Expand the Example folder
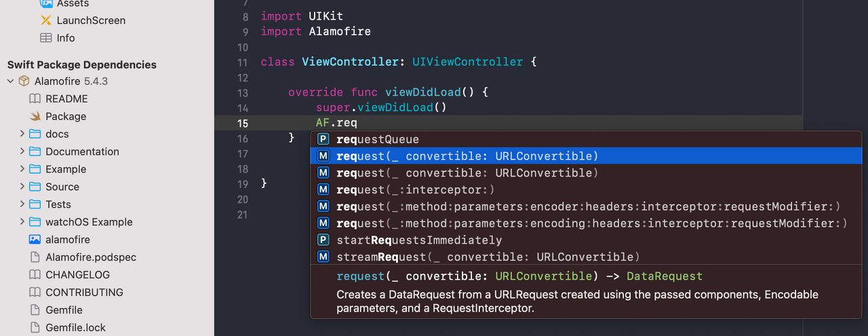Viewport: 868px width, 336px height. click(x=22, y=170)
